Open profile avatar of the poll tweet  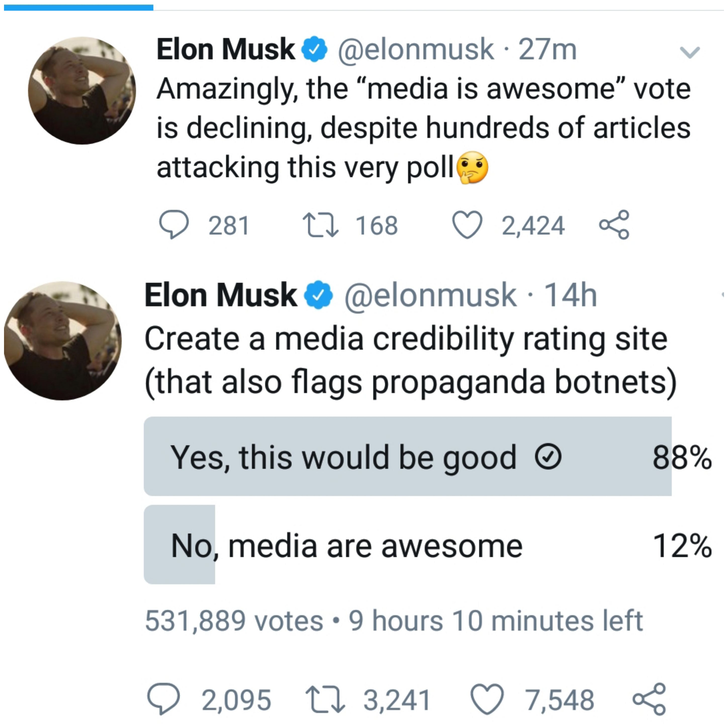point(63,341)
